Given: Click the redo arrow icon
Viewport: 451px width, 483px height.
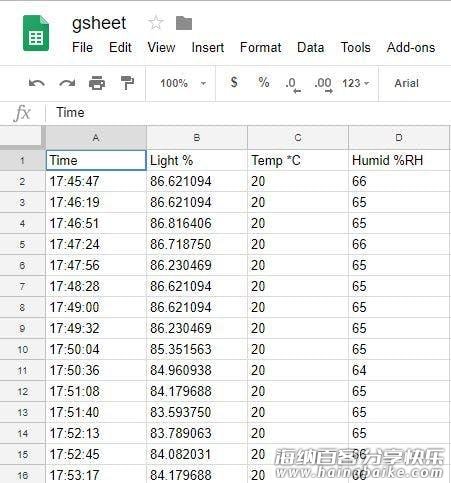Looking at the screenshot, I should click(67, 83).
